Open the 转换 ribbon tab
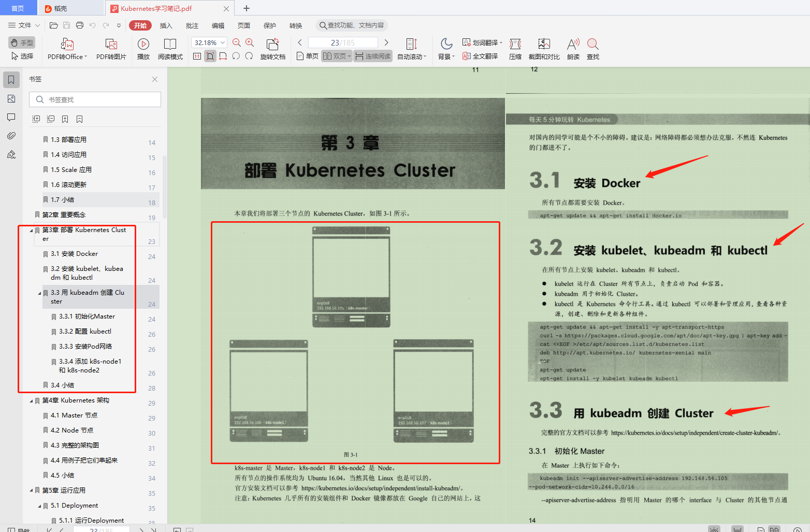The height and width of the screenshot is (532, 810). point(296,25)
